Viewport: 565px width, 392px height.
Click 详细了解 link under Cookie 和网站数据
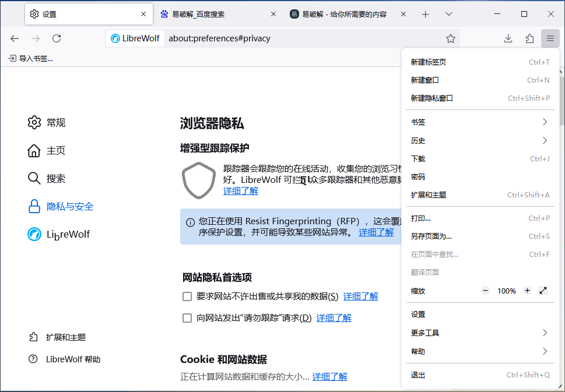pos(329,377)
